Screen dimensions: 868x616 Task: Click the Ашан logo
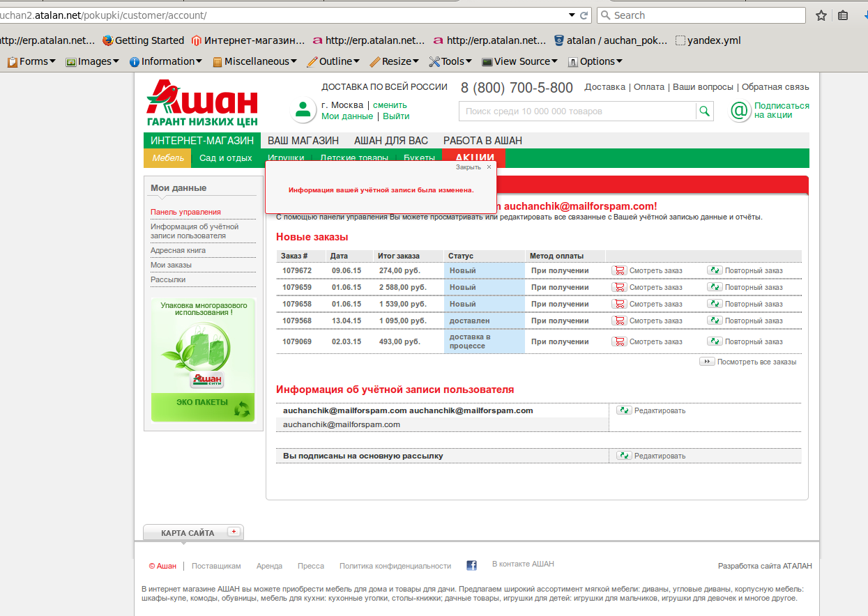click(202, 102)
